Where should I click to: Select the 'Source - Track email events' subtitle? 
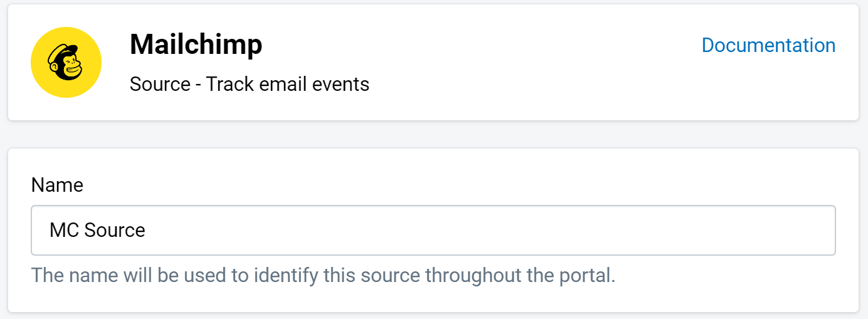click(250, 84)
